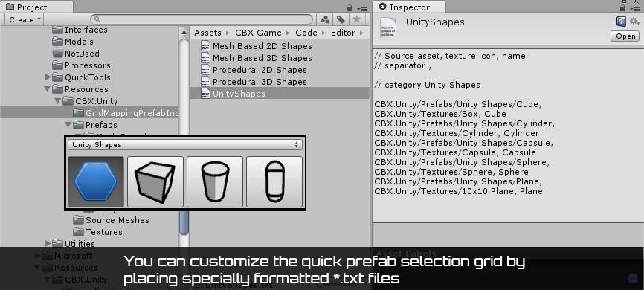Click the Mesh Based 2D Shapes file icon
This screenshot has height=290, width=644.
[x=205, y=46]
